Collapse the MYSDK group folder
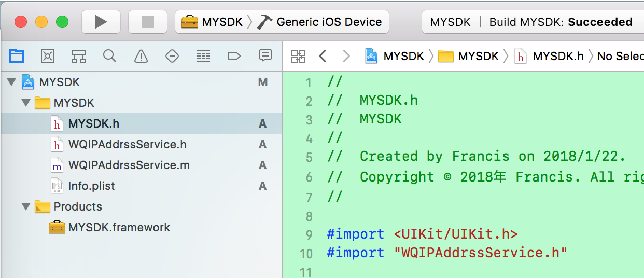Viewport: 644px width, 278px height. pos(26,103)
